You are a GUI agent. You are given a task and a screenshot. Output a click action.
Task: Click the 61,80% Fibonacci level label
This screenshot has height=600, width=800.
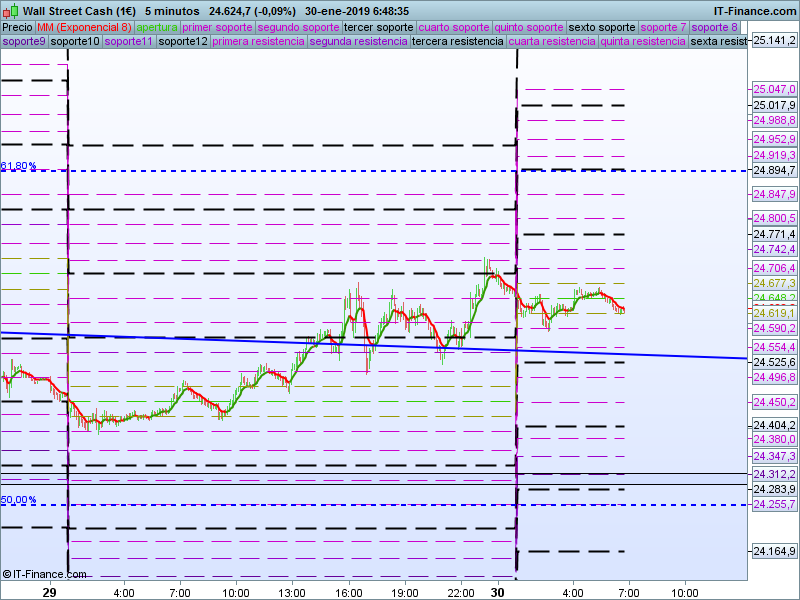(19, 166)
